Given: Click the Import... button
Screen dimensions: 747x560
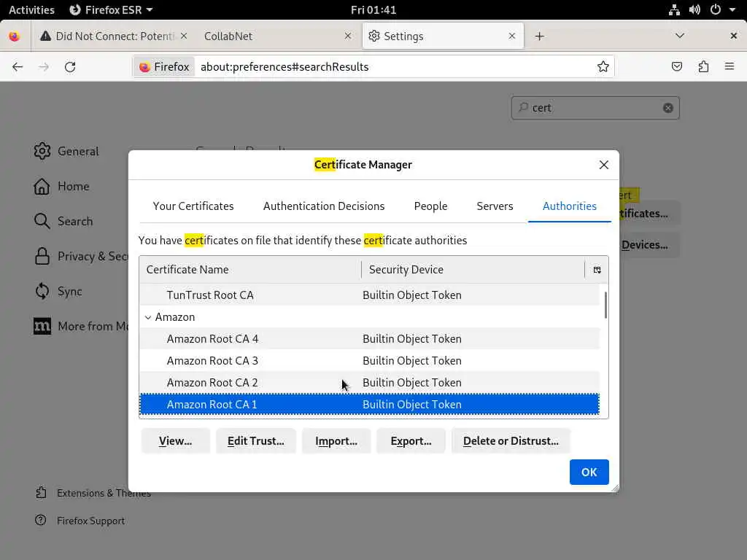Looking at the screenshot, I should (x=336, y=441).
